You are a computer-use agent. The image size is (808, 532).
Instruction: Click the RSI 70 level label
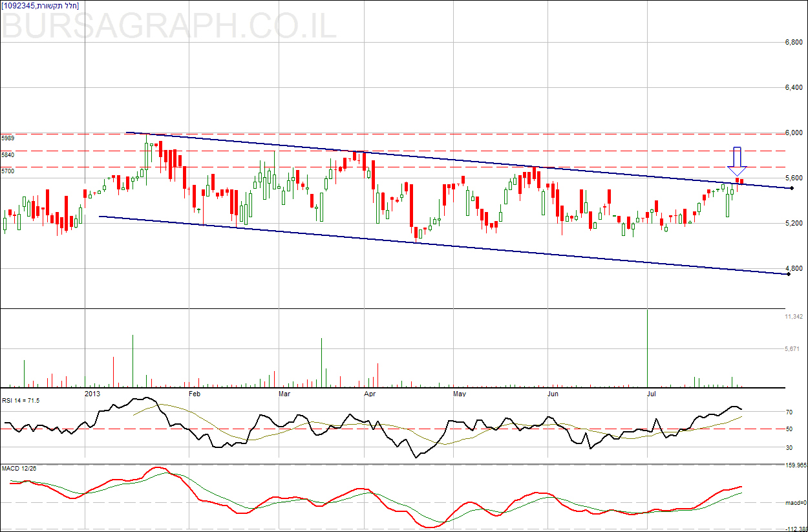click(x=789, y=412)
